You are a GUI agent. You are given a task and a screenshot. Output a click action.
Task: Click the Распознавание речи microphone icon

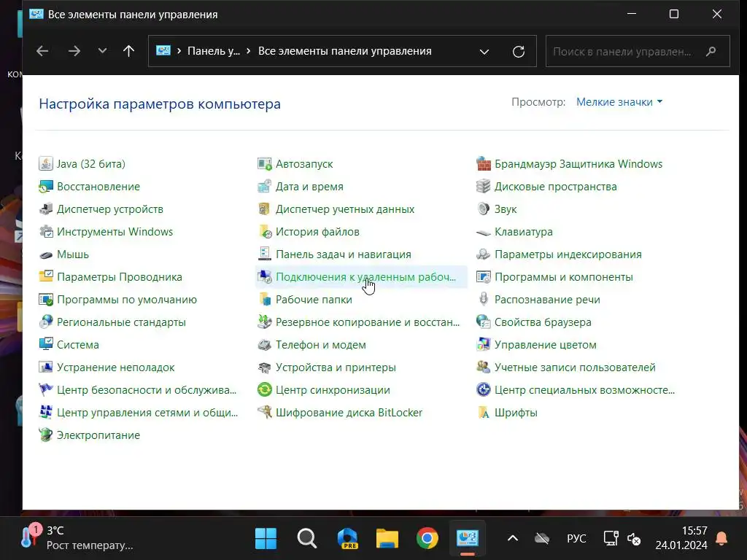[x=484, y=300]
